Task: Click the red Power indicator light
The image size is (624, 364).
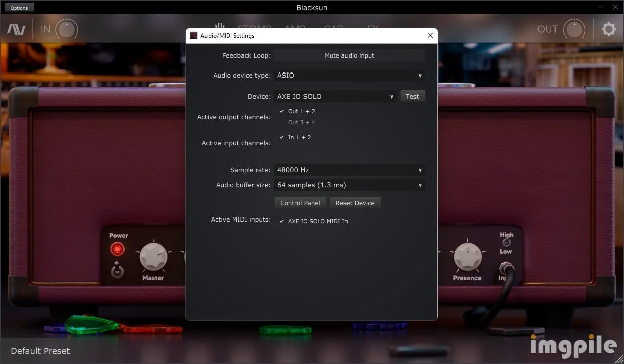Action: coord(117,249)
